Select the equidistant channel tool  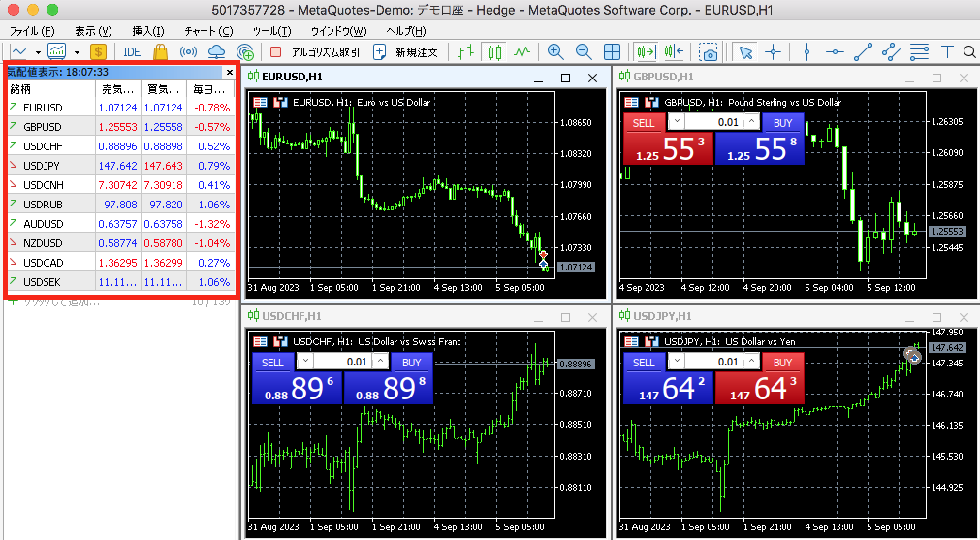coord(891,52)
